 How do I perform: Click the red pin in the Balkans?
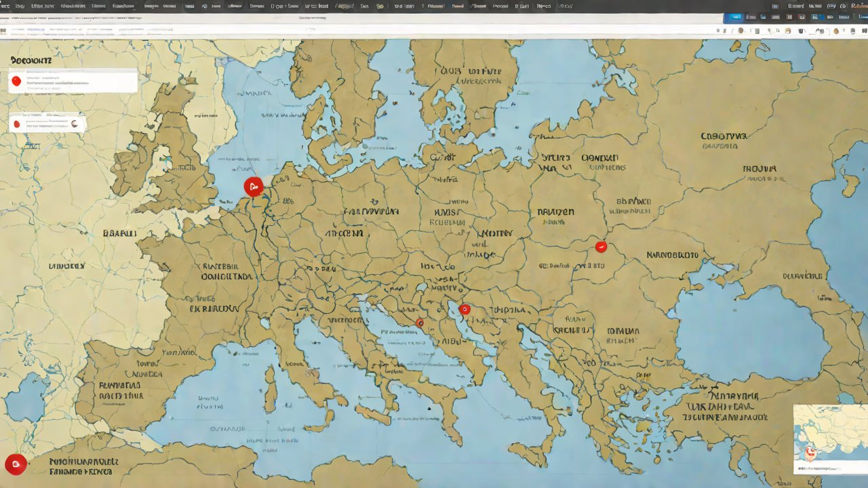(465, 310)
